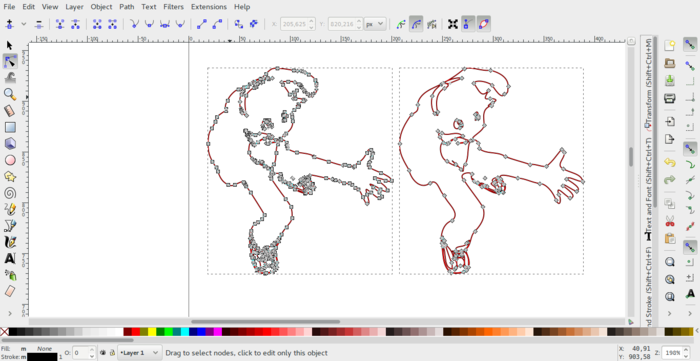The image size is (700, 361).
Task: Select the Zoom magnifier tool
Action: 10,94
